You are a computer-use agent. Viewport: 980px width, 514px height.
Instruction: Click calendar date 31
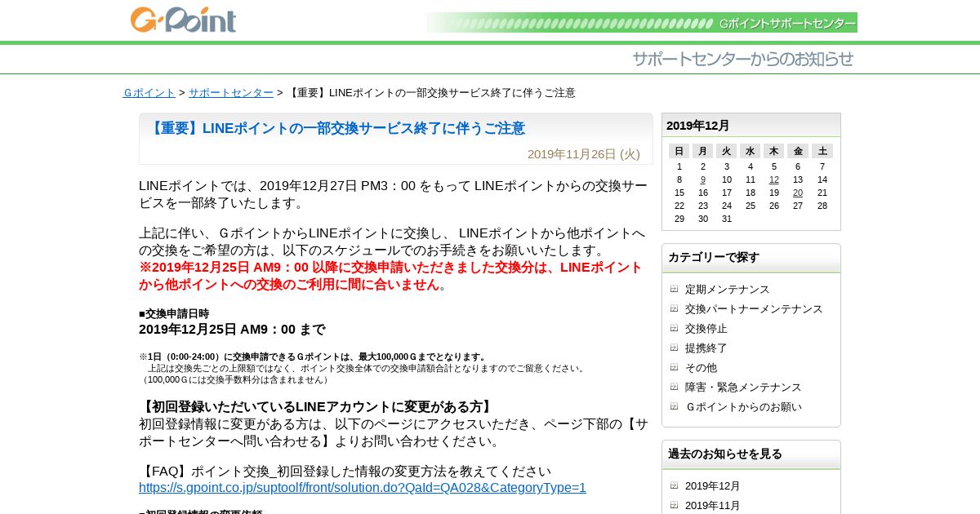coord(727,219)
